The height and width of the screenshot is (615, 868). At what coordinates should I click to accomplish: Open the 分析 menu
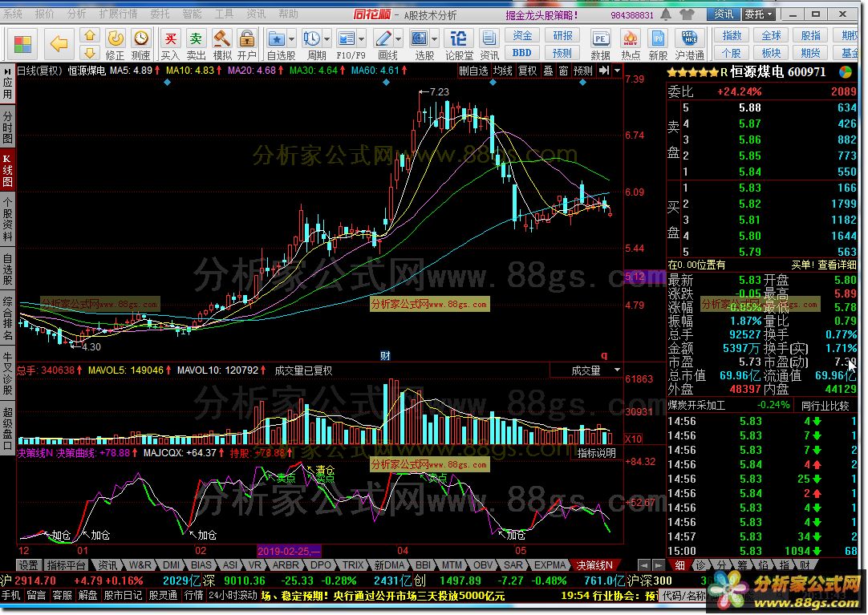click(x=76, y=14)
